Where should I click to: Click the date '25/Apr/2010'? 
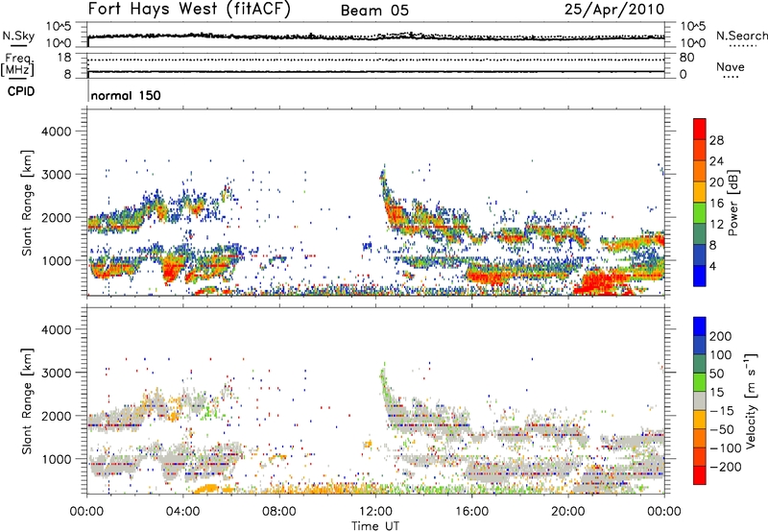[614, 10]
